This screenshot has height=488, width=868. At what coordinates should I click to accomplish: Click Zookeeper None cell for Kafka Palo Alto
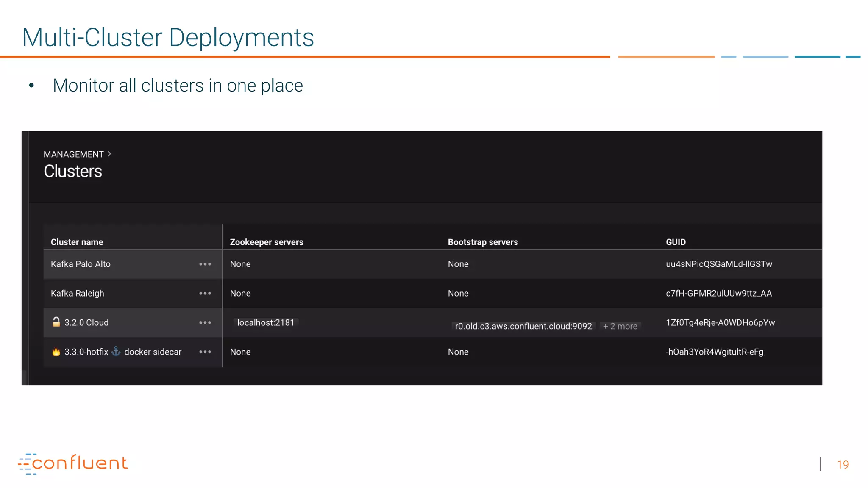click(x=240, y=264)
